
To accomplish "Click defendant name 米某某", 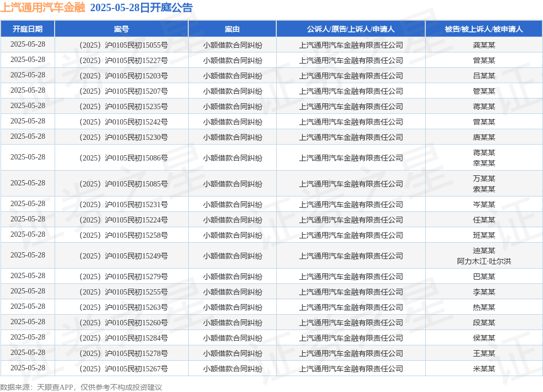I will (484, 369).
